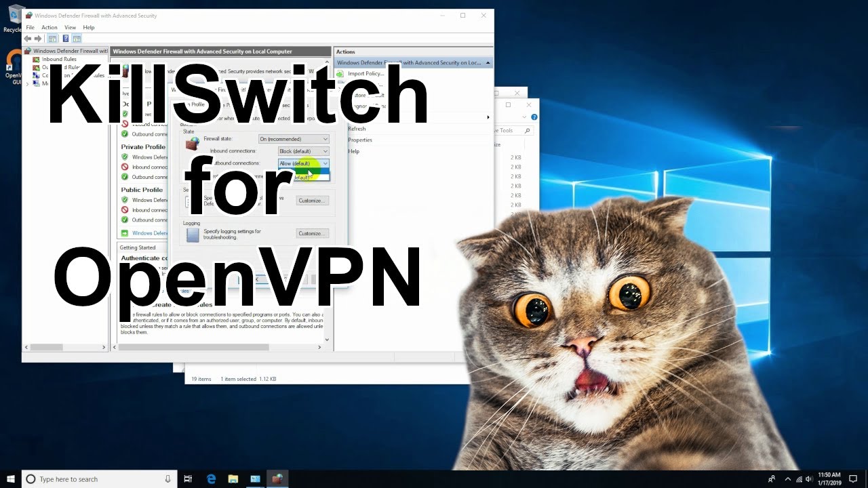Screen dimensions: 868x488
Task: Click the Private Profile heading
Action: [x=143, y=147]
